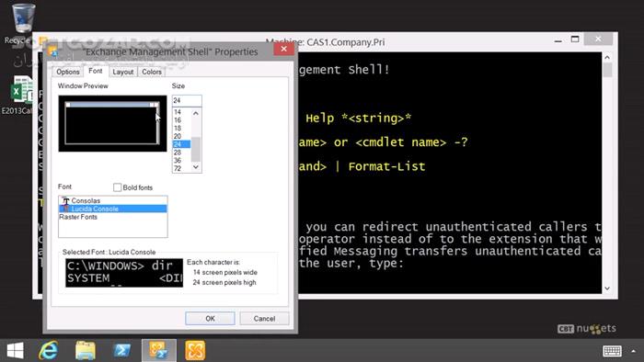Confirm with the OK button
644x362 pixels.
[210, 319]
